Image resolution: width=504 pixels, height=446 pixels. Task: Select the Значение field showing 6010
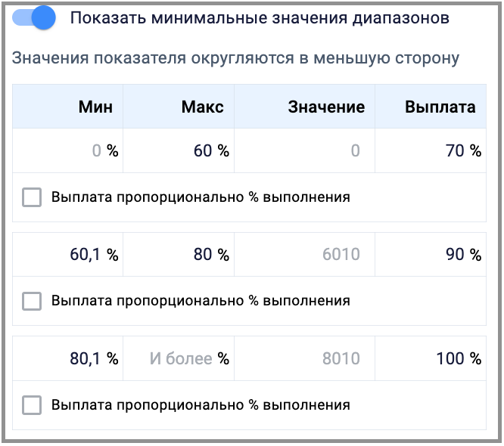[304, 255]
